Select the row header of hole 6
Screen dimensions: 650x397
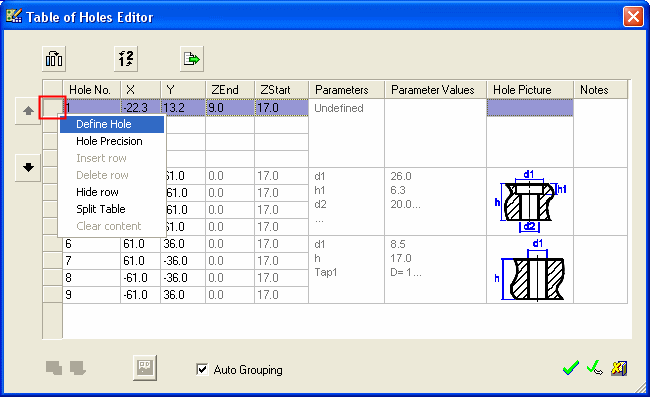coord(53,244)
